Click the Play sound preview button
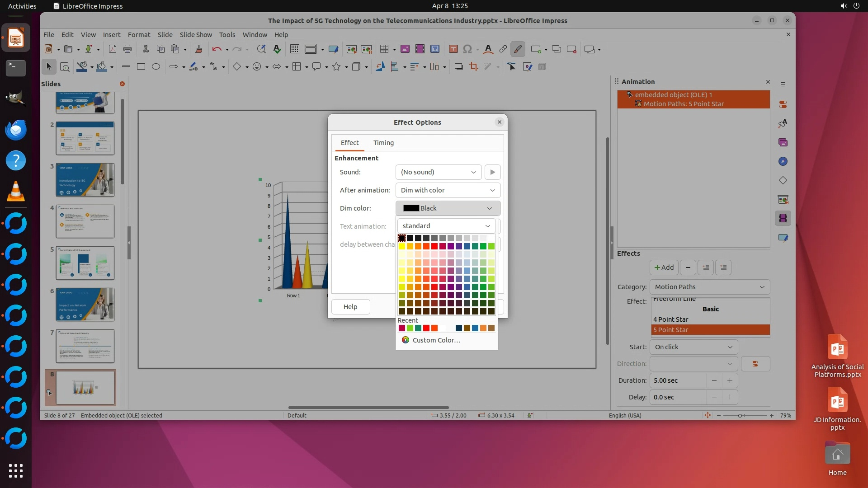 pos(492,172)
